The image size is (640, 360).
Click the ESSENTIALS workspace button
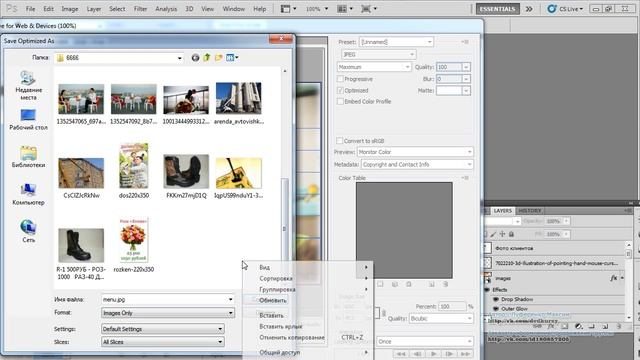tap(497, 9)
